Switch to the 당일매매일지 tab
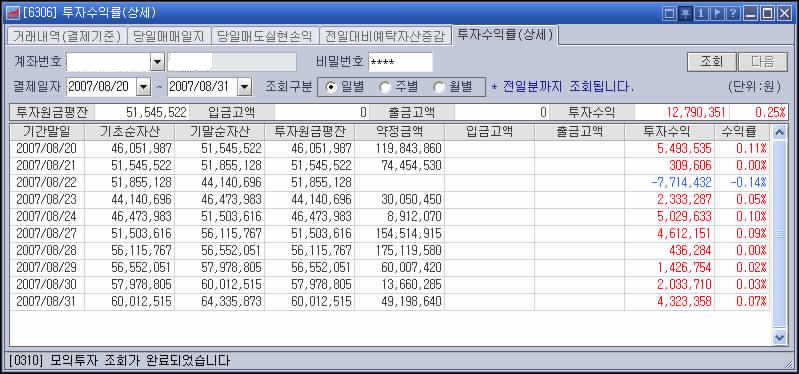 (x=168, y=37)
